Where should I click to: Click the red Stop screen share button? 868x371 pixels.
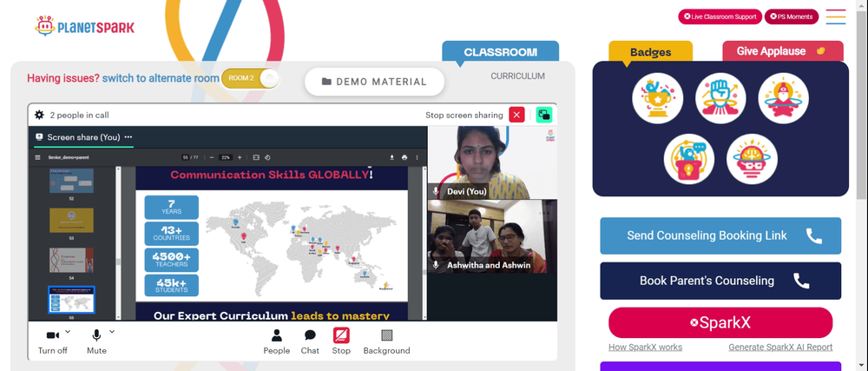(x=341, y=341)
